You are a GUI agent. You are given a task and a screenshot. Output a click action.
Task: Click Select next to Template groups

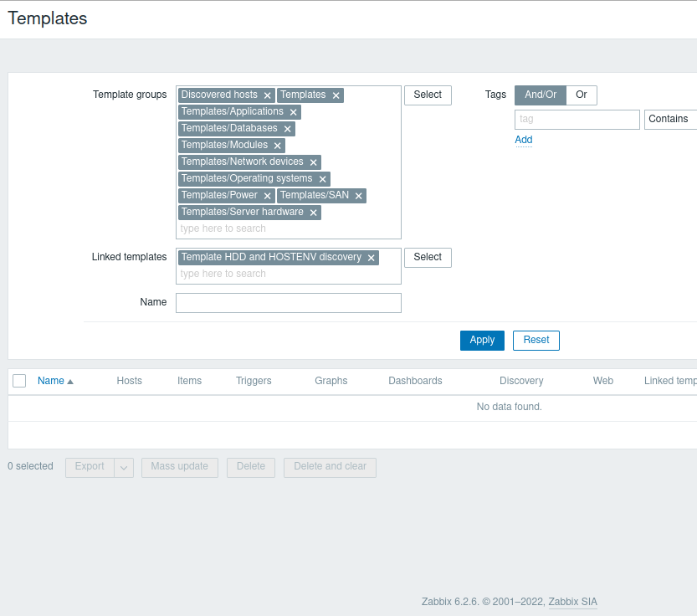point(428,95)
